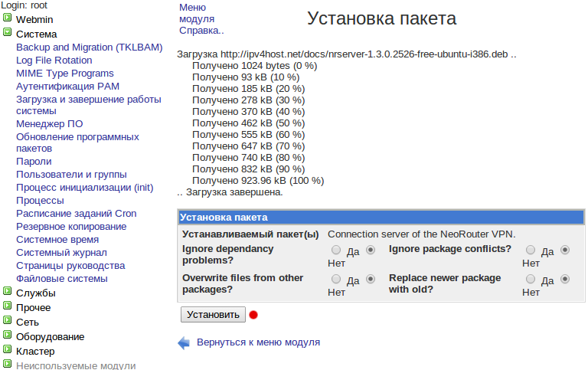This screenshot has width=588, height=370.
Task: Expand the Webmin category icon
Action: [x=7, y=18]
